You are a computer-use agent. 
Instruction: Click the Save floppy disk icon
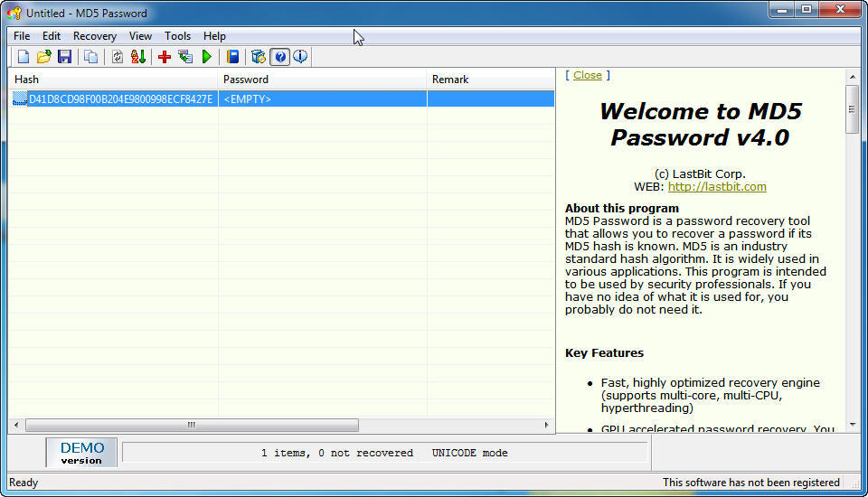click(x=64, y=56)
